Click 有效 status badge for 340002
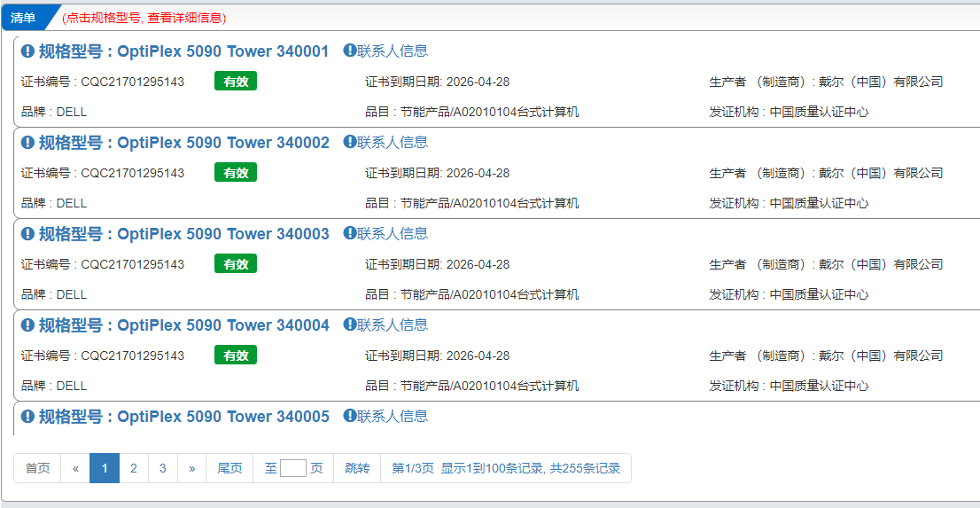The width and height of the screenshot is (980, 508). 236,173
